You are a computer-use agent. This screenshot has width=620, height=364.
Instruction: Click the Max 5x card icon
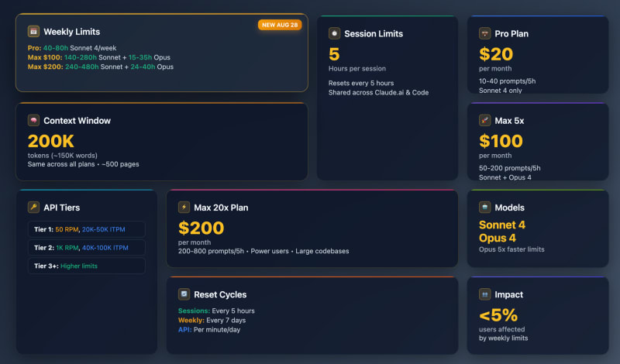click(484, 120)
